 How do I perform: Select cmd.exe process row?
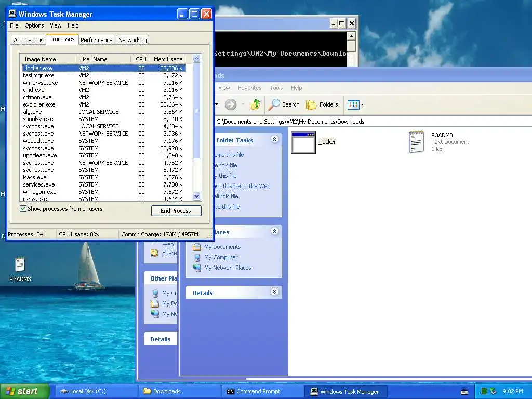[x=104, y=90]
